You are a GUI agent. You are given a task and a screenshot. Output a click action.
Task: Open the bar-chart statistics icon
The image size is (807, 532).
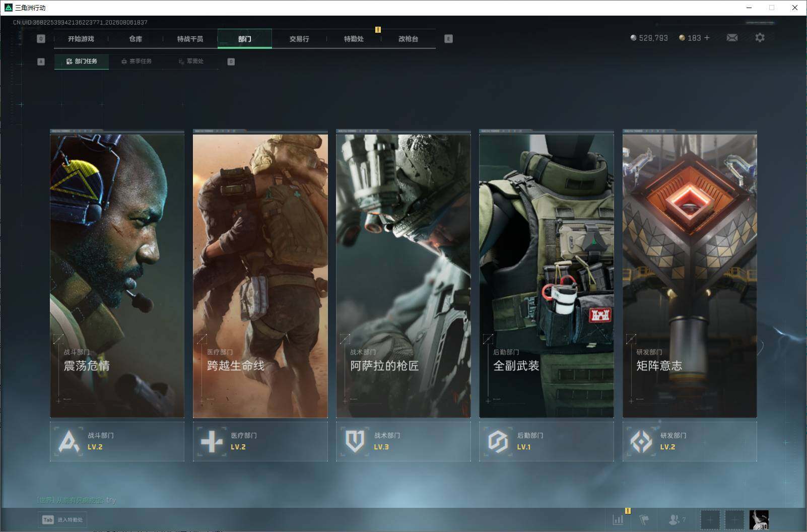618,519
